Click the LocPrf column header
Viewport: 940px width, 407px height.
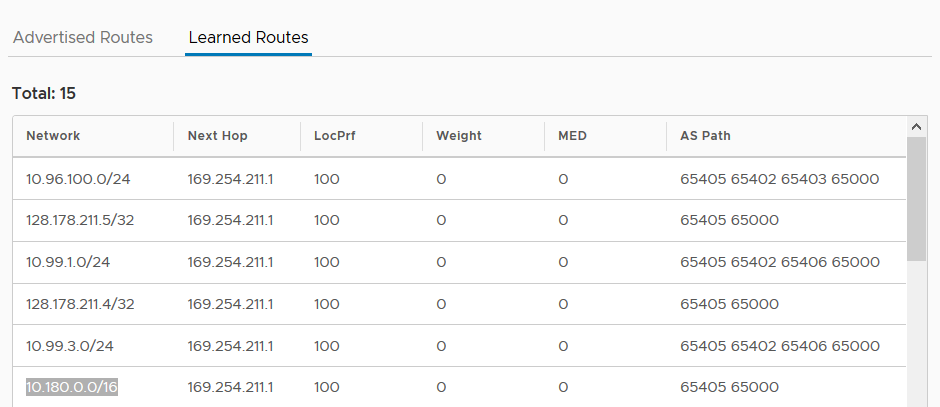(334, 135)
